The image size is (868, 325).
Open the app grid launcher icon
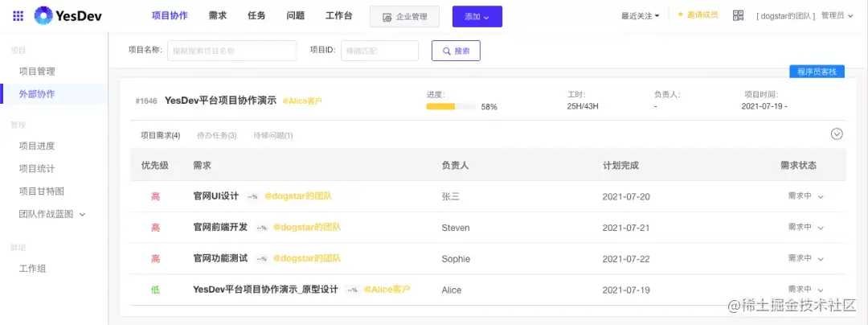pos(18,16)
